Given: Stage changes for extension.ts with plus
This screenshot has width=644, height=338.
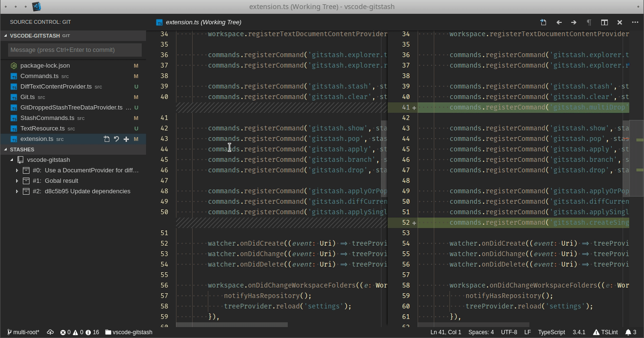Looking at the screenshot, I should pyautogui.click(x=126, y=139).
